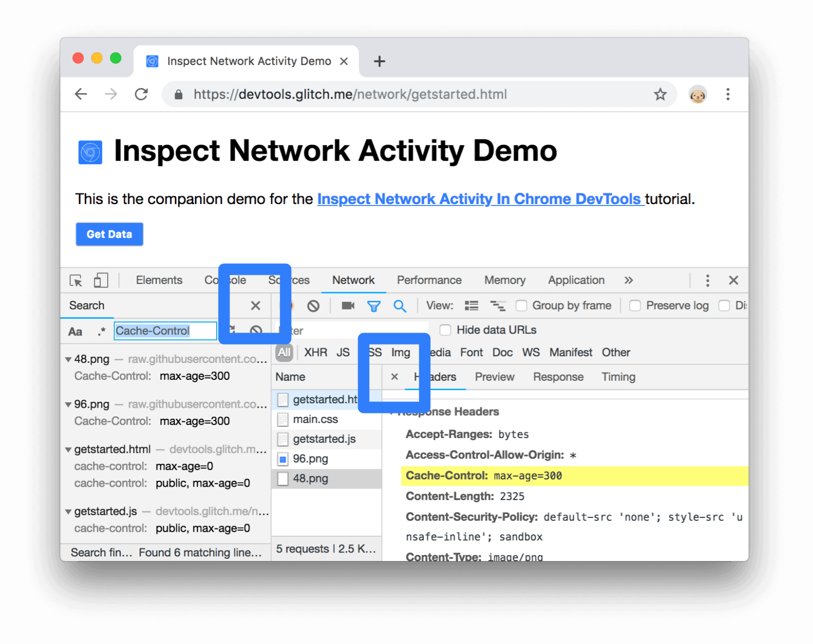Image resolution: width=813 pixels, height=644 pixels.
Task: Click the page logo next to heading
Action: [x=90, y=152]
